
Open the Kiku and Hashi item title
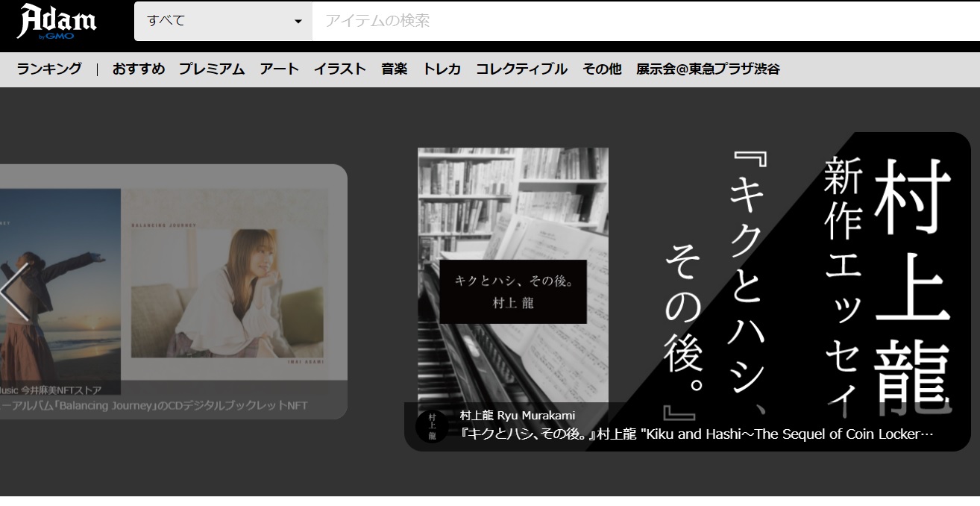pos(697,434)
